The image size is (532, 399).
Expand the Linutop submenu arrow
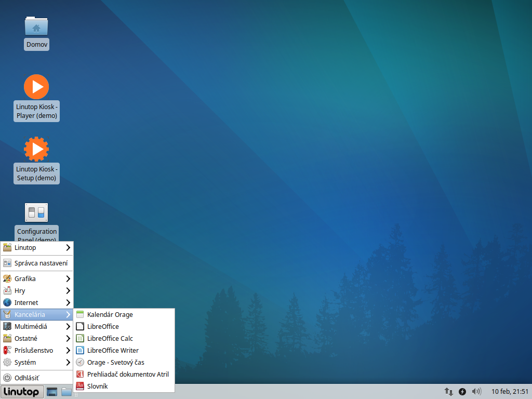click(x=68, y=248)
